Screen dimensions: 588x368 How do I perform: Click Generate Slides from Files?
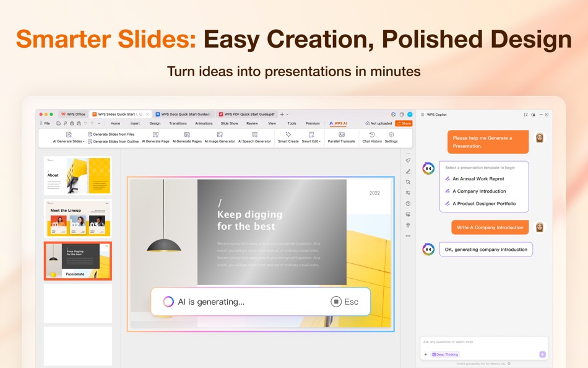tap(111, 134)
